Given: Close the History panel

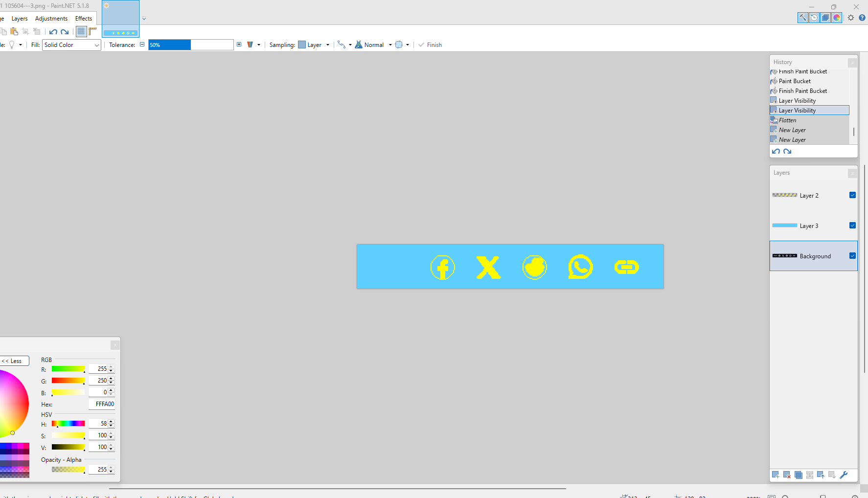Looking at the screenshot, I should coord(852,63).
